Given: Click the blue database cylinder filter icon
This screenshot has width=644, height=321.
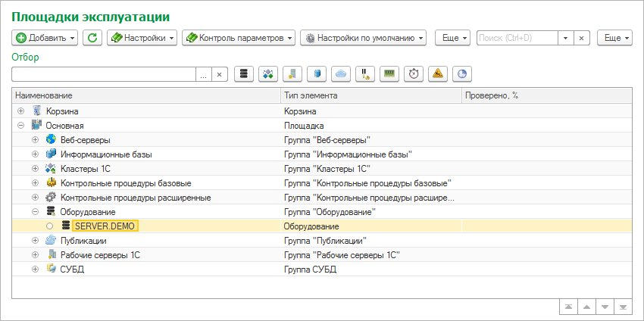Looking at the screenshot, I should tap(316, 73).
